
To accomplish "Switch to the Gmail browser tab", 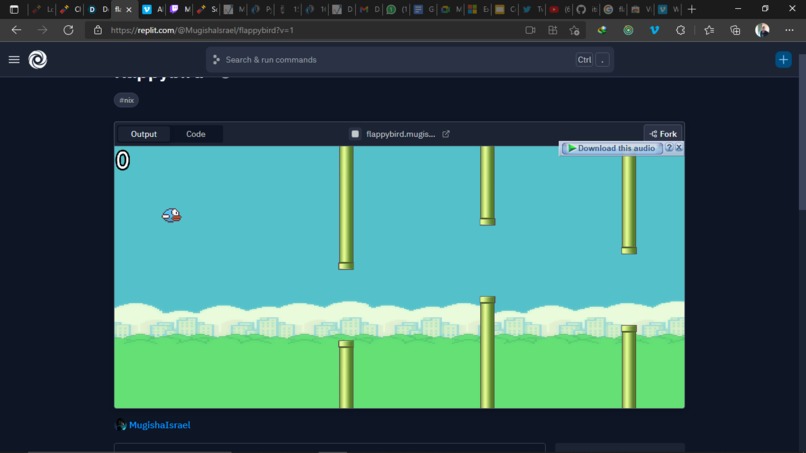I will (x=370, y=9).
